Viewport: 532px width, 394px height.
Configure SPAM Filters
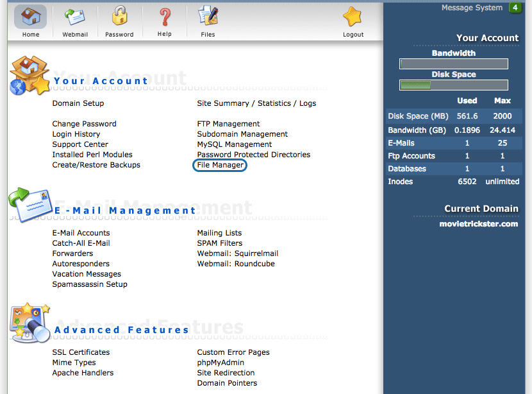[x=219, y=243]
